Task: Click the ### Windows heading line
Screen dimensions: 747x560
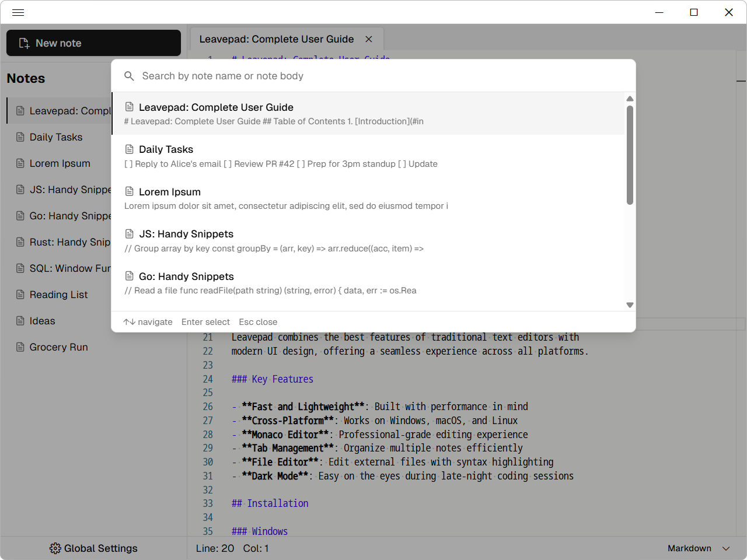Action: [260, 531]
